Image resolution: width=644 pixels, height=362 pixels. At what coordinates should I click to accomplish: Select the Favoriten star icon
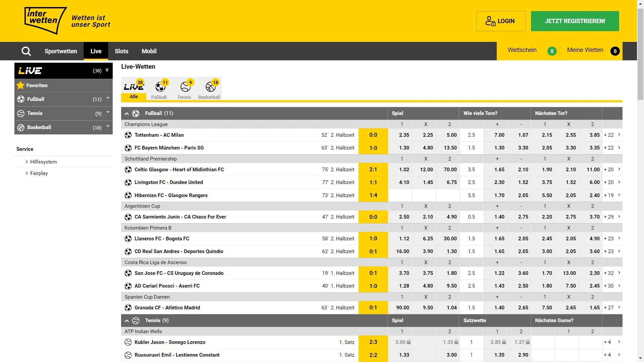coord(20,85)
